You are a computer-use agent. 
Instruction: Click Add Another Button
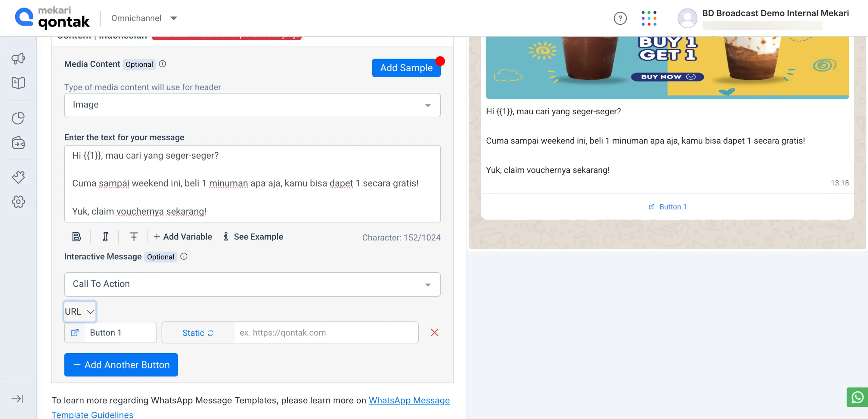(x=121, y=365)
